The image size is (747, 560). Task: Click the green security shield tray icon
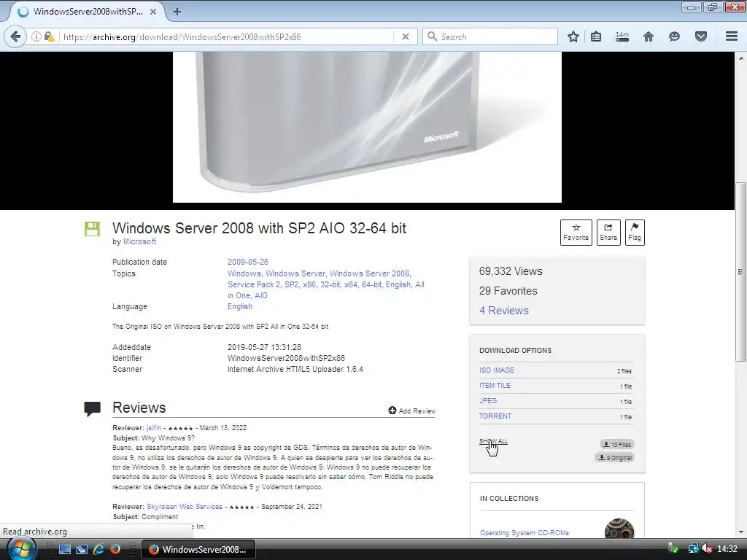click(673, 549)
